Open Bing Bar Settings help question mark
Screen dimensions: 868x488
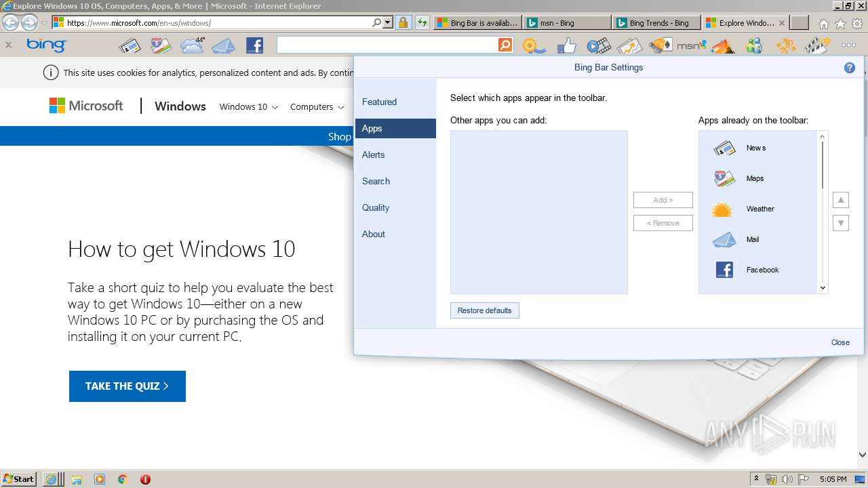click(x=850, y=68)
